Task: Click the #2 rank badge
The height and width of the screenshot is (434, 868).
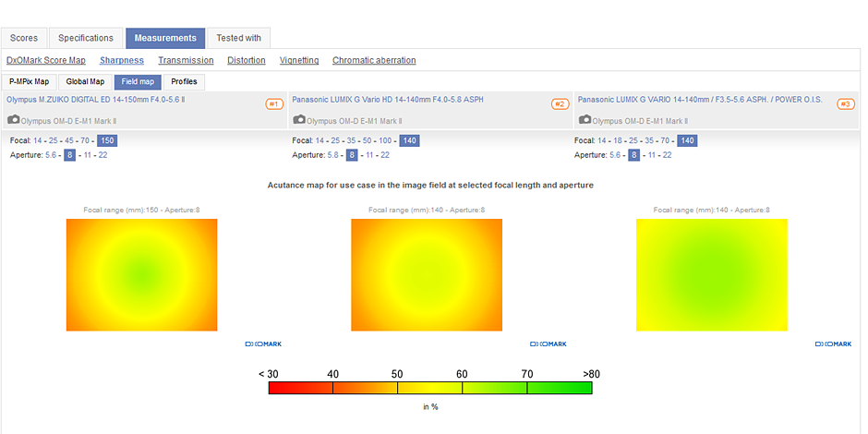Action: pos(560,104)
